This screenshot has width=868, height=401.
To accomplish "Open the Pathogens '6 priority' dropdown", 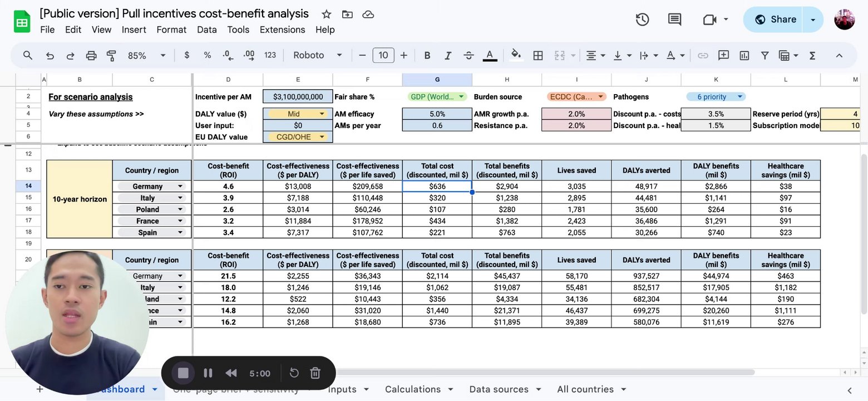I will [716, 97].
